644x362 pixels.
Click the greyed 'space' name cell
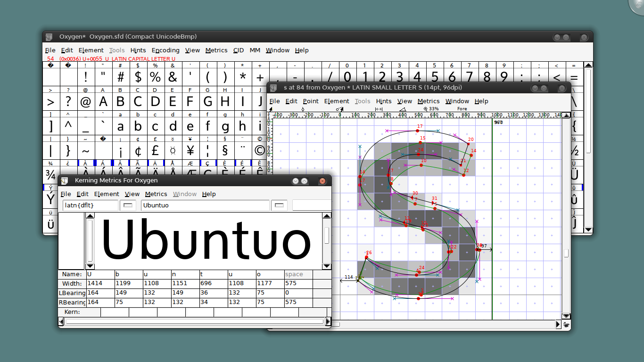[x=298, y=274]
